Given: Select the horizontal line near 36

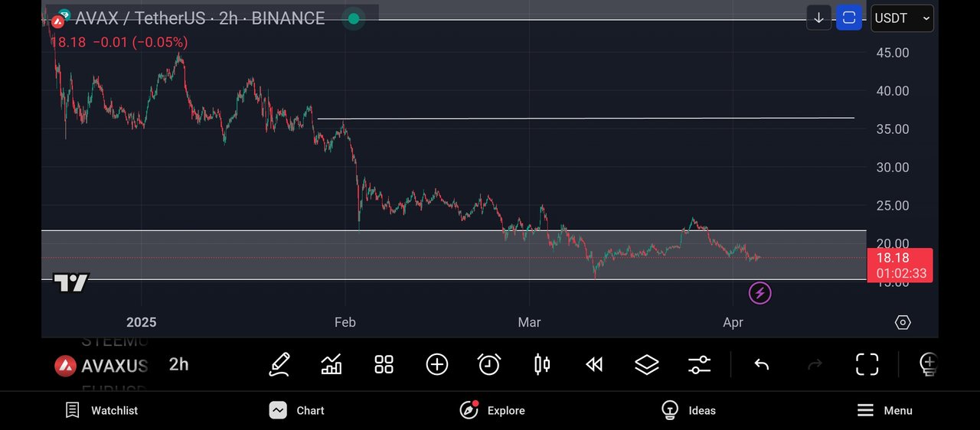Looking at the screenshot, I should (586, 119).
